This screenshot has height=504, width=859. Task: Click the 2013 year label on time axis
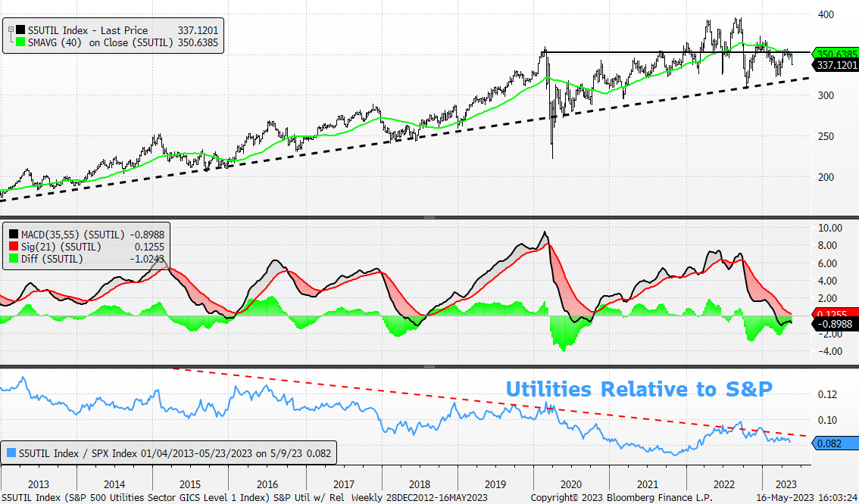pyautogui.click(x=39, y=484)
